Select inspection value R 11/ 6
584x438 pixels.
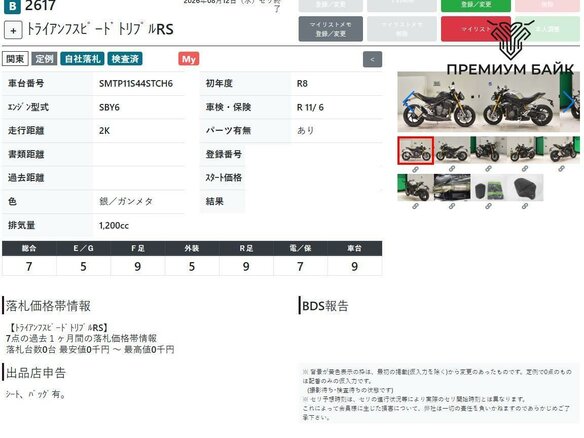[x=310, y=107]
